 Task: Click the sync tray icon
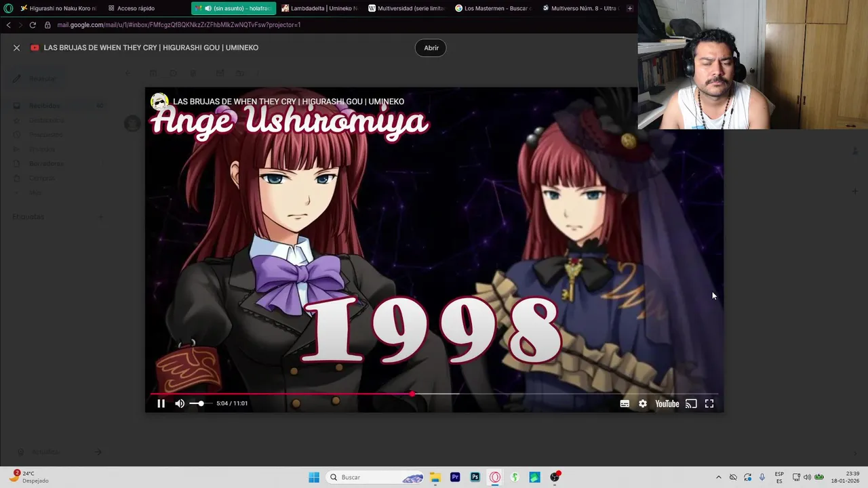pos(748,477)
